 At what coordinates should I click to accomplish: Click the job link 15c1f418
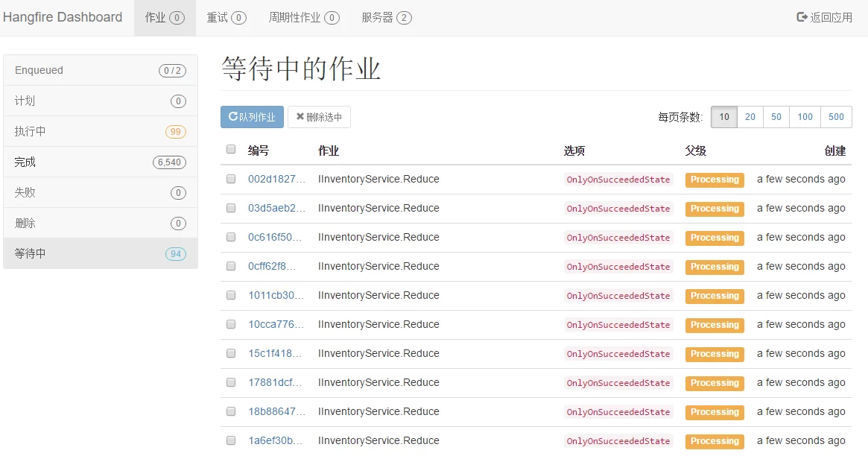pos(273,353)
